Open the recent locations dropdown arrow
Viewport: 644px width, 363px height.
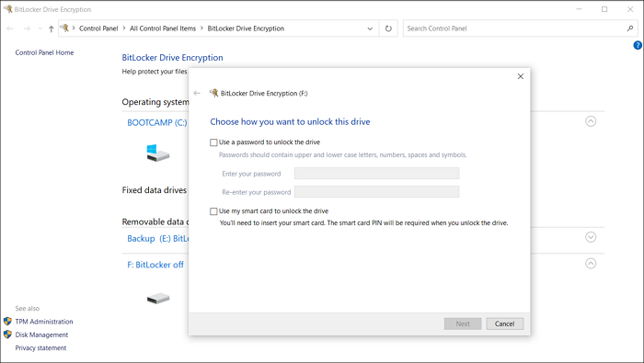(x=40, y=28)
